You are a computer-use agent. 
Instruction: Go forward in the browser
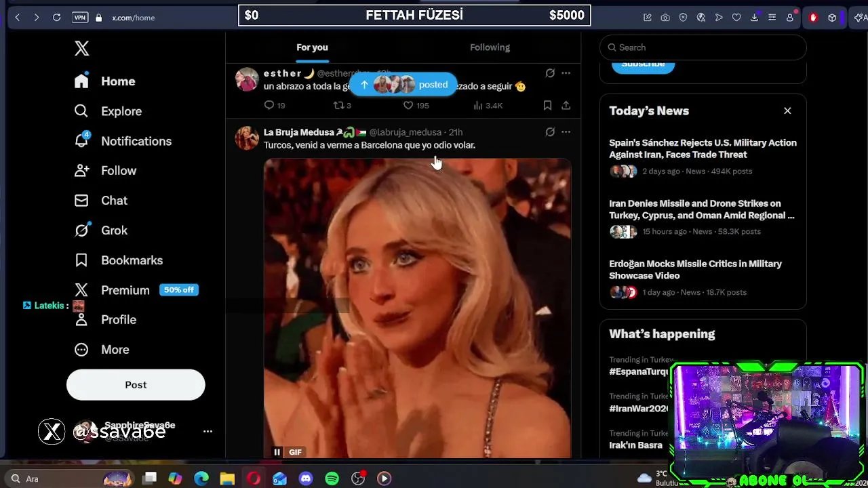37,18
